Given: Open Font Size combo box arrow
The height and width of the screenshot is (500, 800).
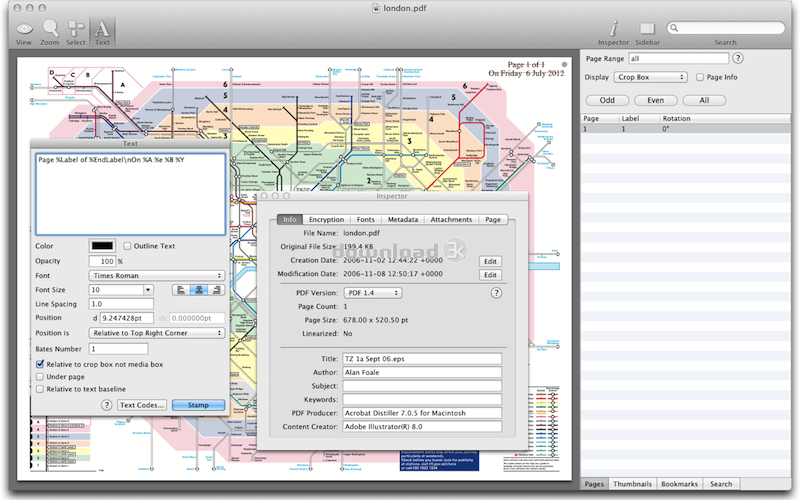Looking at the screenshot, I should (x=148, y=290).
